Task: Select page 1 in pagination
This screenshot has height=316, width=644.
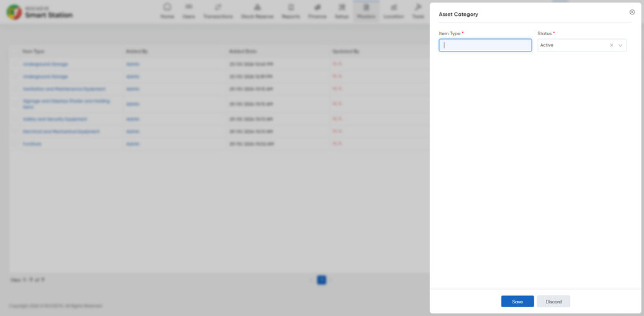Action: [321, 280]
